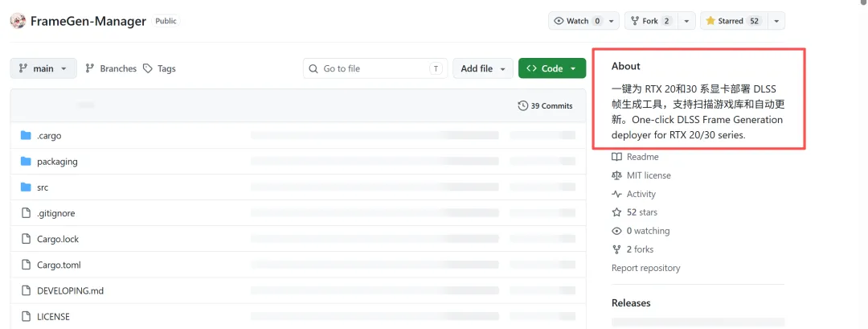Click the Public visibility badge

click(x=166, y=21)
